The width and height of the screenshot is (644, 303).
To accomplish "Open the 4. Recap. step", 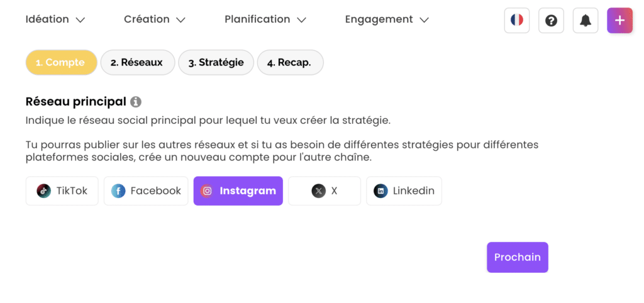I will 289,63.
